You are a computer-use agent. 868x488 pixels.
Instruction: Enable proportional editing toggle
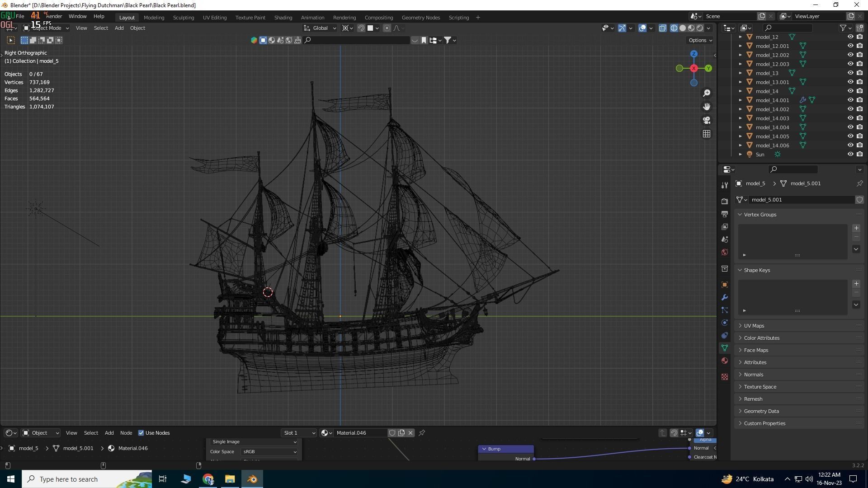point(387,28)
